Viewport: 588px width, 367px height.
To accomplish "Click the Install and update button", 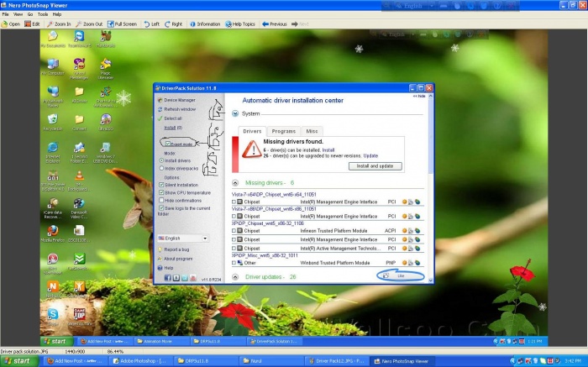I will coord(375,166).
